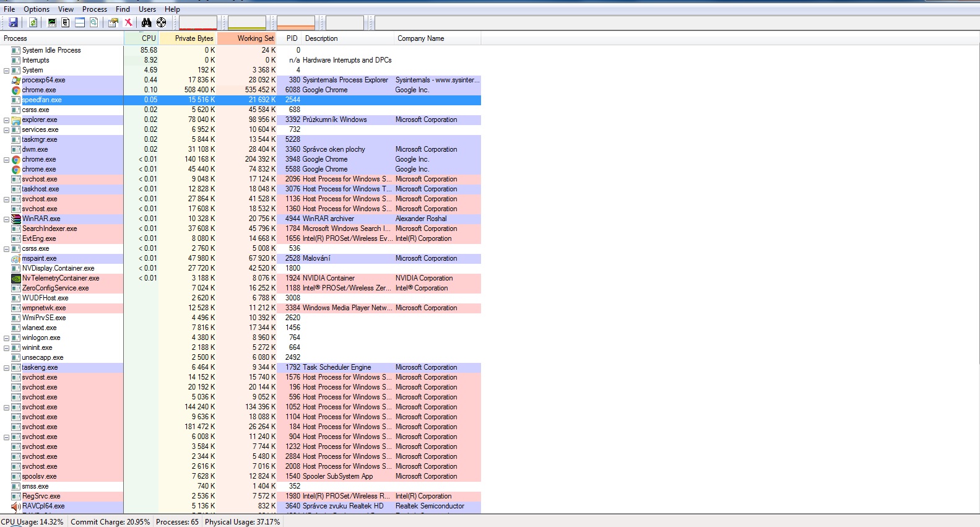The image size is (980, 527).
Task: Open the Options menu
Action: point(37,9)
